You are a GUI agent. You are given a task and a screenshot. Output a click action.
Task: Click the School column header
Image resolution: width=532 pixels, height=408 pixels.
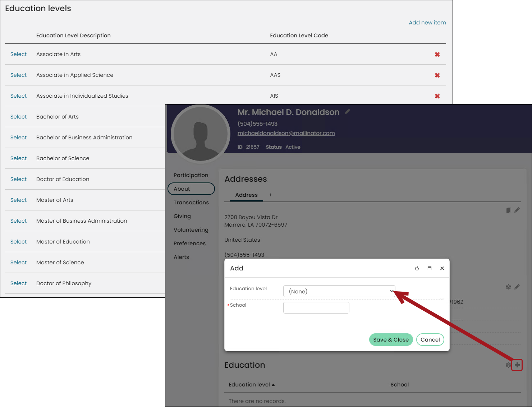[x=399, y=385]
